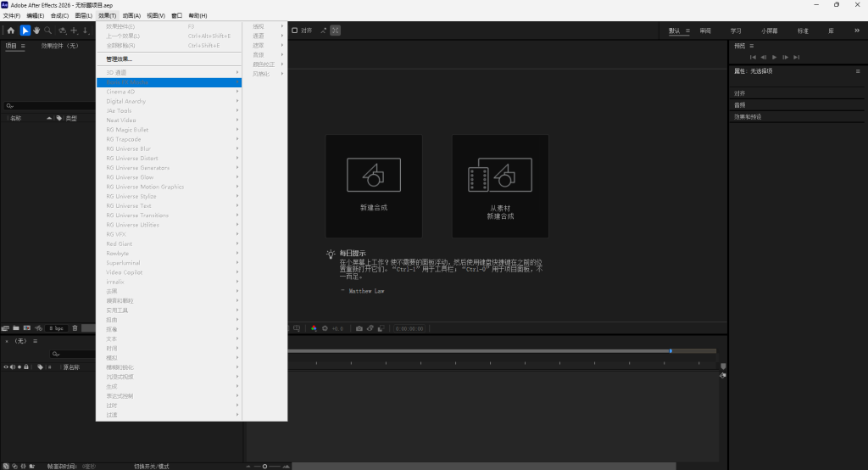Click the trash delete icon in Project panel
The width and height of the screenshot is (868, 470).
pyautogui.click(x=75, y=328)
